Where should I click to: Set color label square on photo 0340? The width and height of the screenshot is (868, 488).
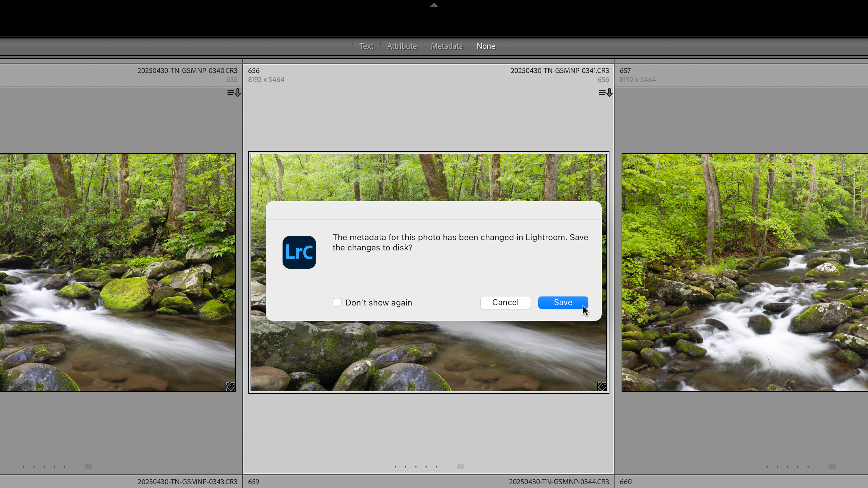pyautogui.click(x=89, y=466)
